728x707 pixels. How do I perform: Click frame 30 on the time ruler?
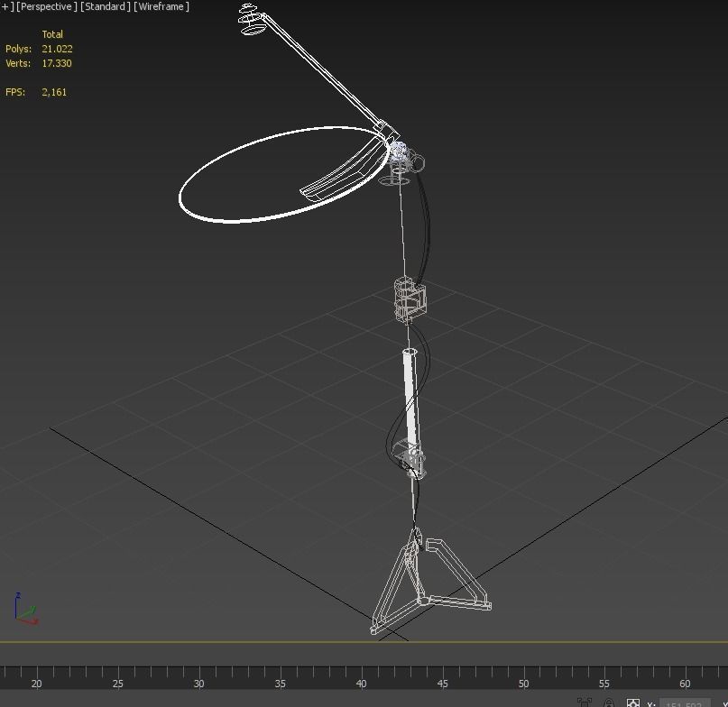pos(198,684)
